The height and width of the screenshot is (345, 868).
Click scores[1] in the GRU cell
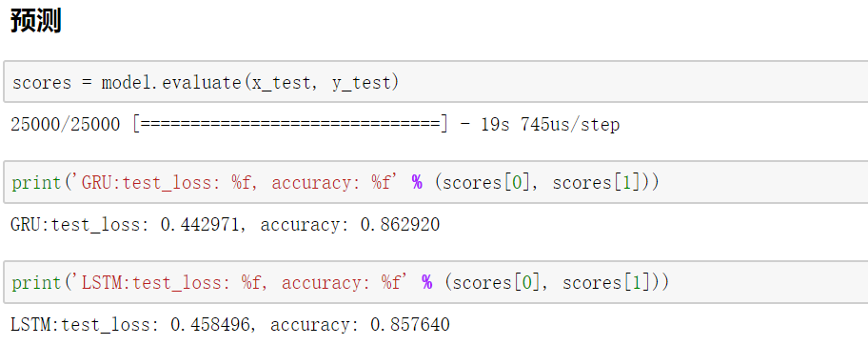(x=600, y=182)
